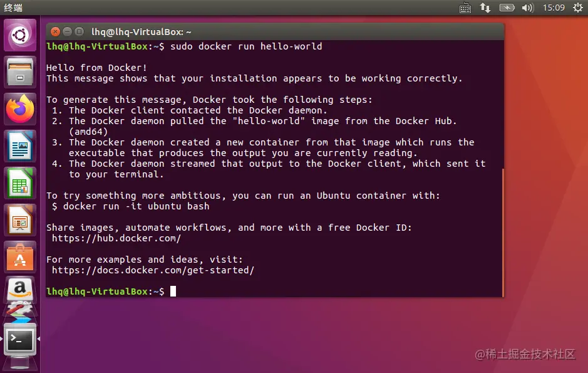
Task: Open the session power gear menu
Action: pyautogui.click(x=578, y=8)
